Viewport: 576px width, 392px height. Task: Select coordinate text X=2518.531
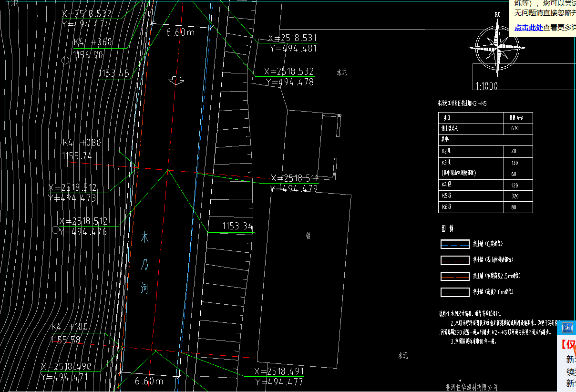[292, 38]
